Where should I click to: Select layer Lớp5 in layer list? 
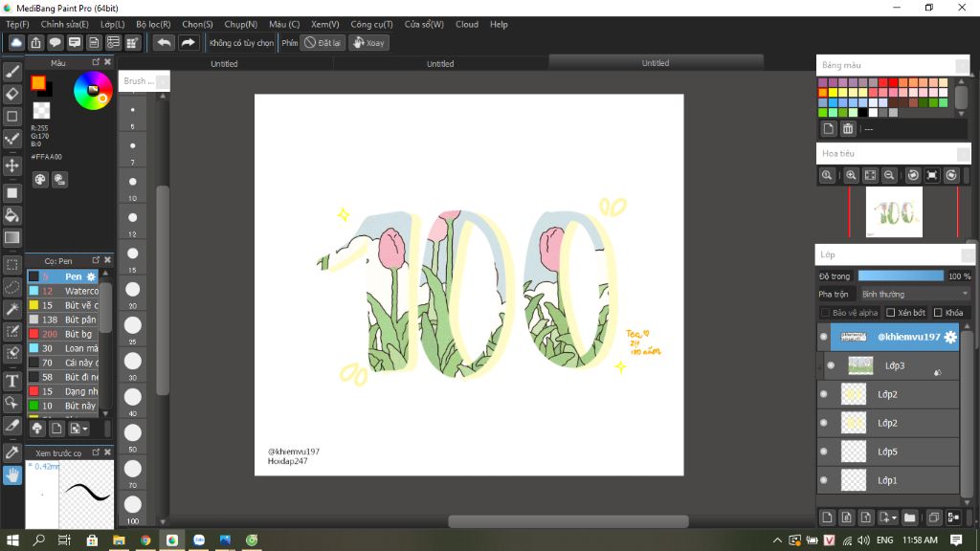pos(887,452)
